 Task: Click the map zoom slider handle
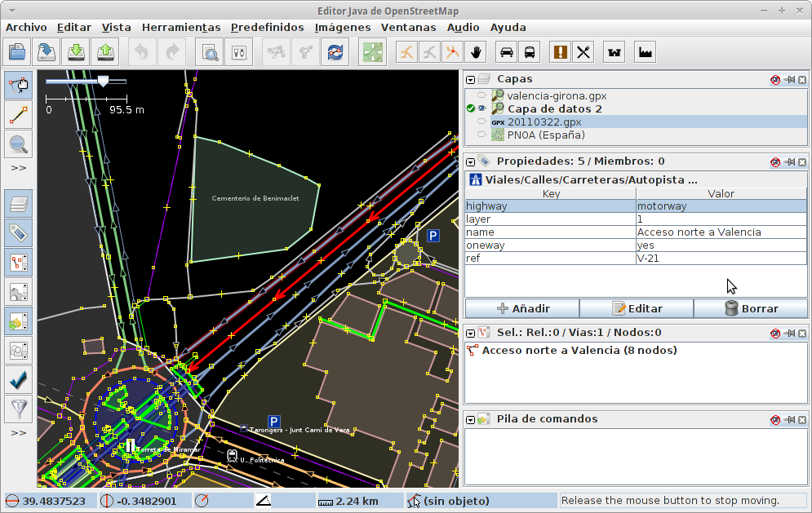tap(103, 81)
